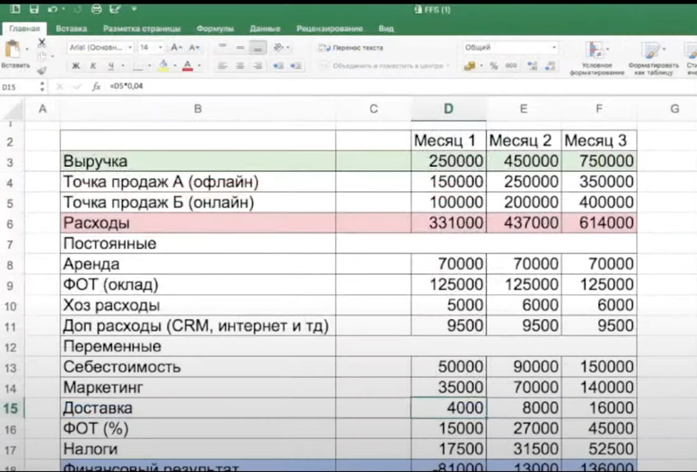Toggle italic (К) formatting
This screenshot has width=697, height=472.
[x=93, y=66]
